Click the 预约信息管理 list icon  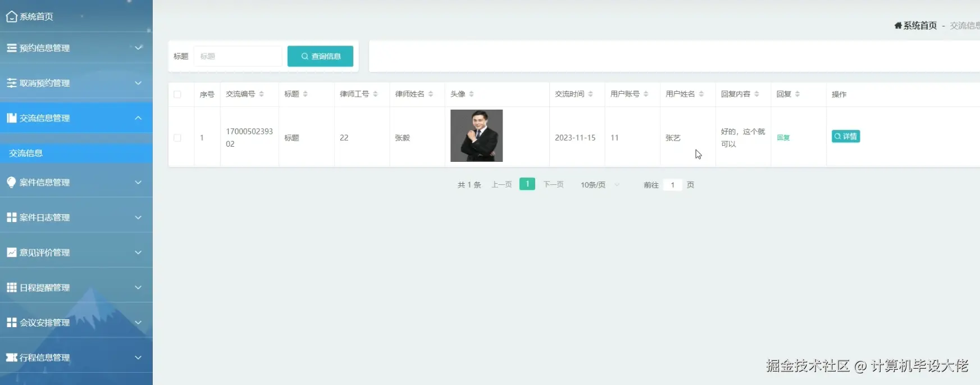pyautogui.click(x=11, y=48)
